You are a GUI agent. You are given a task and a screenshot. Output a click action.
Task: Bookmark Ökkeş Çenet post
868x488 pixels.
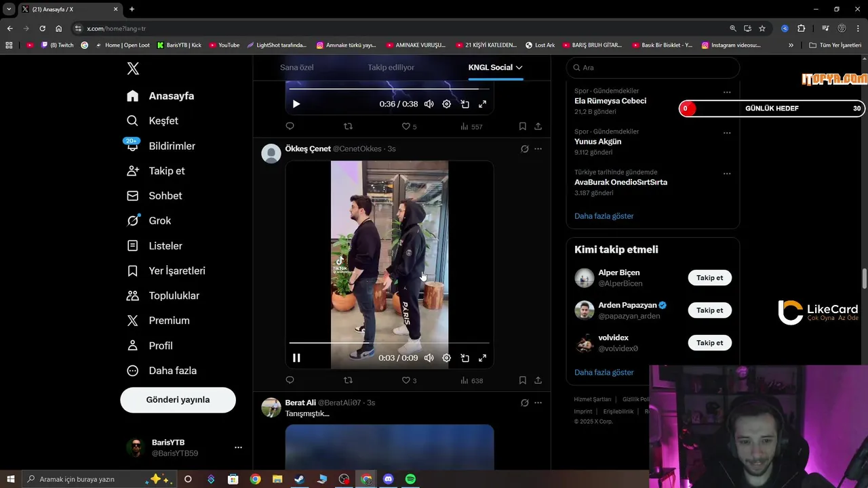tap(522, 380)
